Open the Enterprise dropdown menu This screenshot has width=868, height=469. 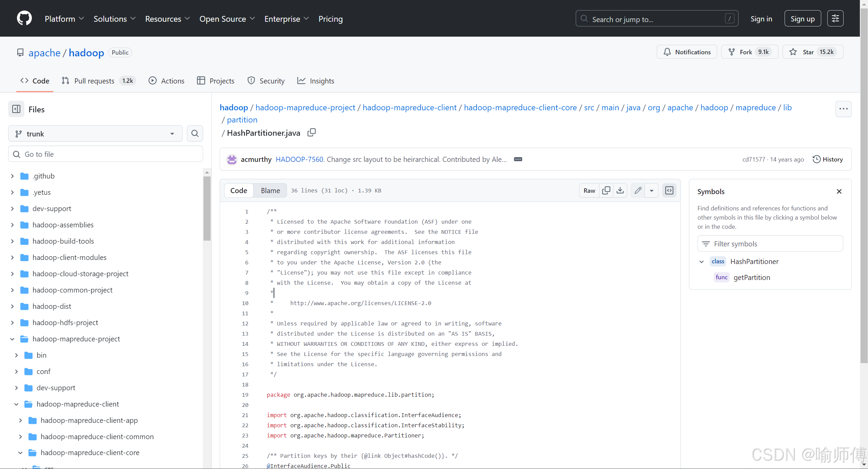[x=286, y=19]
